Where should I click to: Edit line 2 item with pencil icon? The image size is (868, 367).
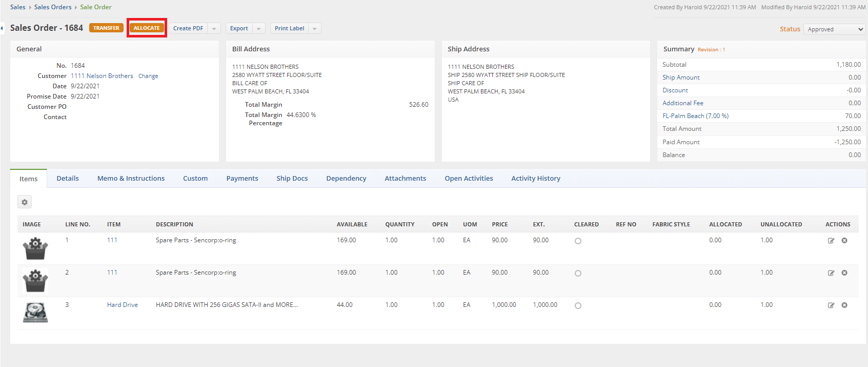tap(831, 273)
